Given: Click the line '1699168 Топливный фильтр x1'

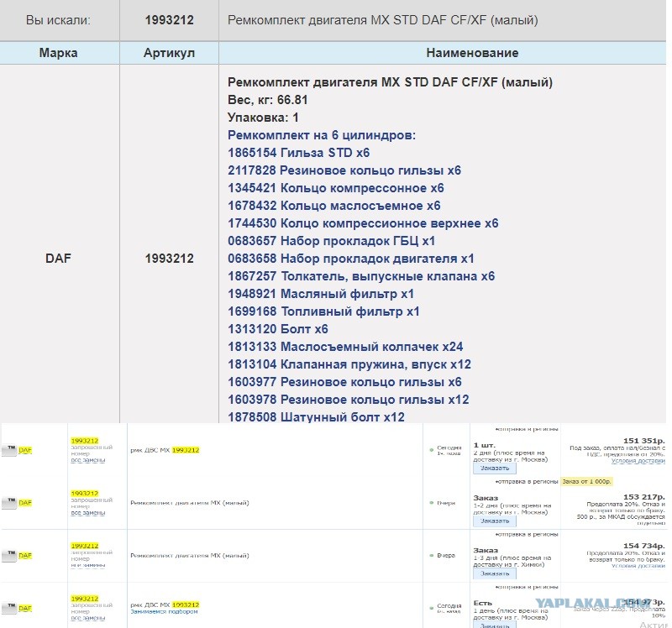Looking at the screenshot, I should [323, 311].
